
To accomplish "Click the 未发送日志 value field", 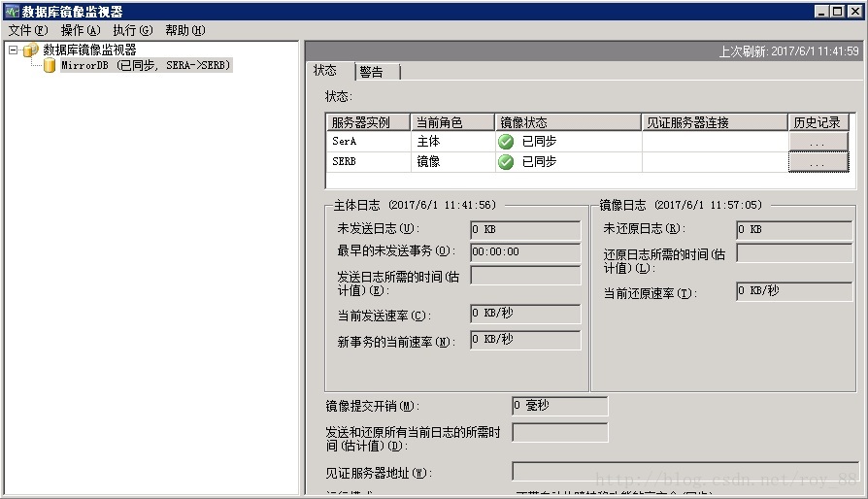I will coord(525,229).
